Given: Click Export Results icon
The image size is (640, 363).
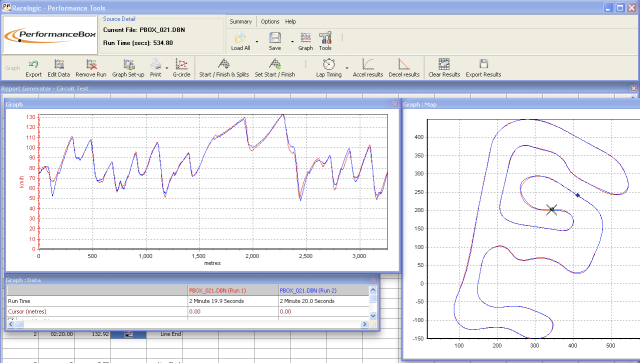Looking at the screenshot, I should click(484, 64).
